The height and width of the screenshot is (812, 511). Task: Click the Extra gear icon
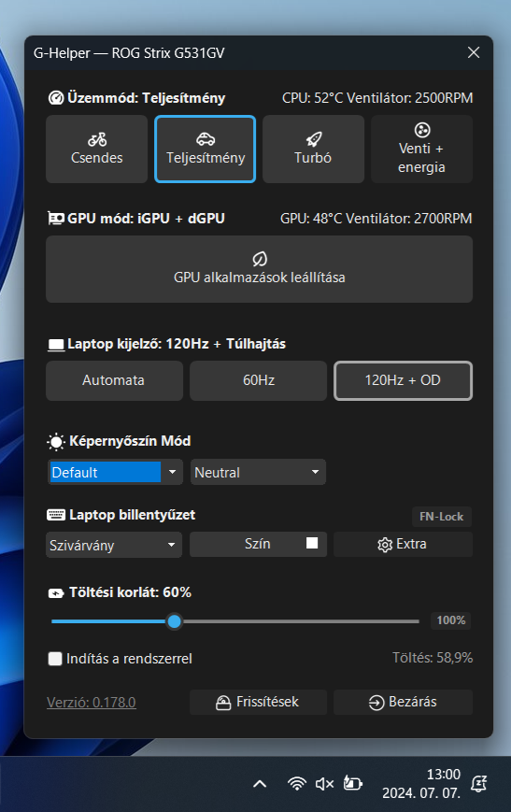tap(385, 545)
